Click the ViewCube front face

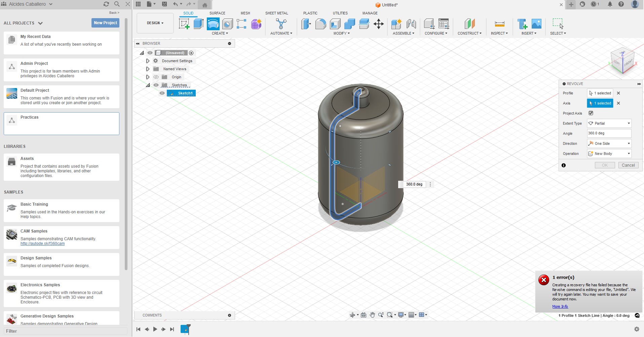628,63
